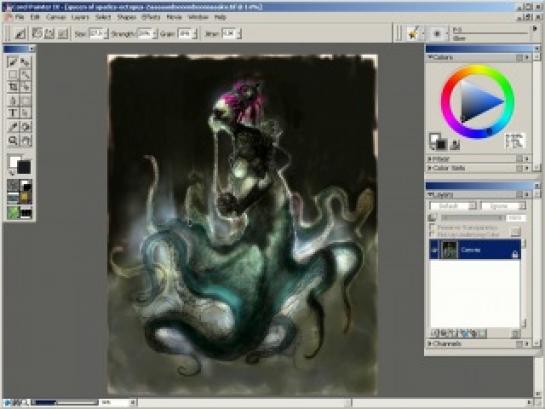Click the additional black color swatch in toolbox
Screen dimensions: 545x409
click(x=24, y=167)
